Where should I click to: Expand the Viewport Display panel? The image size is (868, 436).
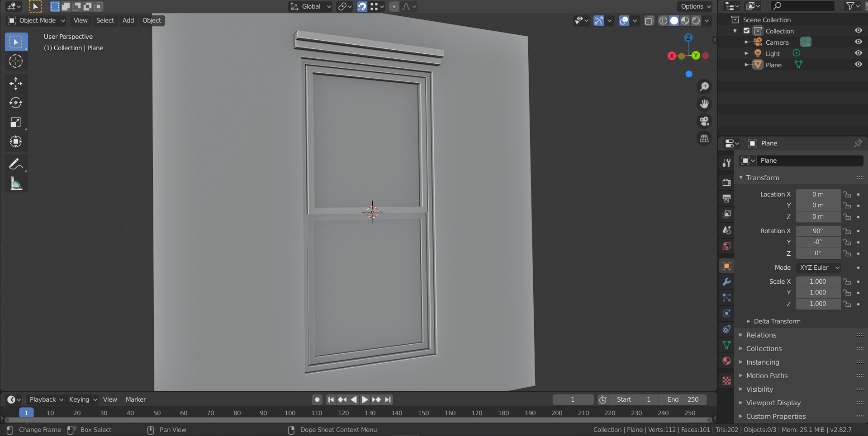pos(773,403)
